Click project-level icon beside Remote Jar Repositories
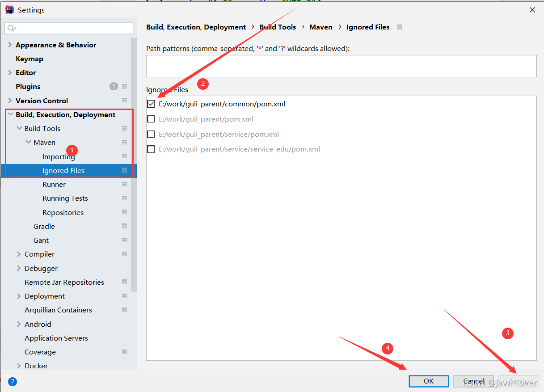Screen dimensions: 544x392 point(125,282)
